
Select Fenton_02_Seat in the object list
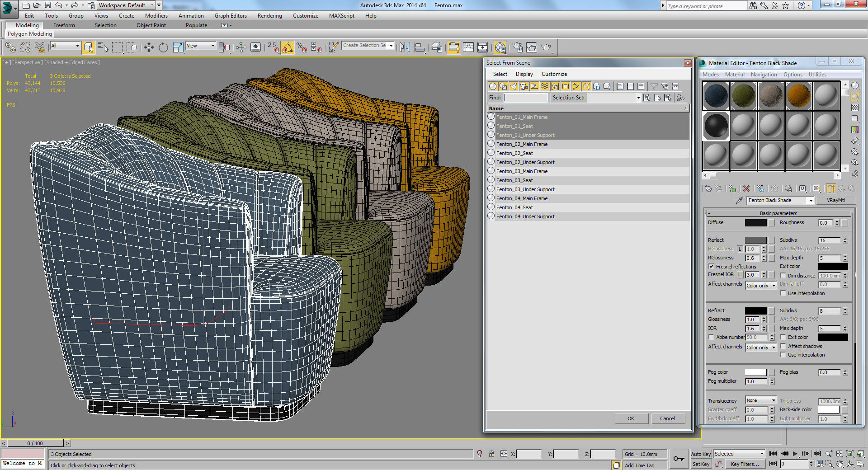(588, 153)
